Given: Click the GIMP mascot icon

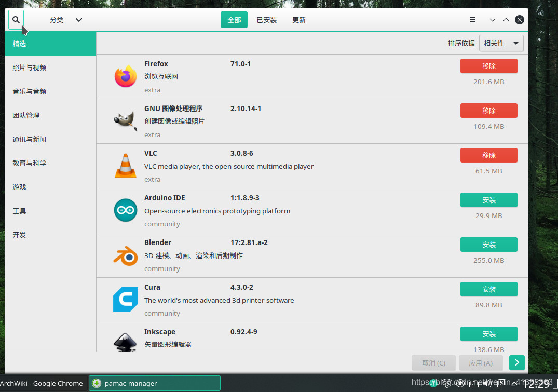Looking at the screenshot, I should click(x=125, y=120).
